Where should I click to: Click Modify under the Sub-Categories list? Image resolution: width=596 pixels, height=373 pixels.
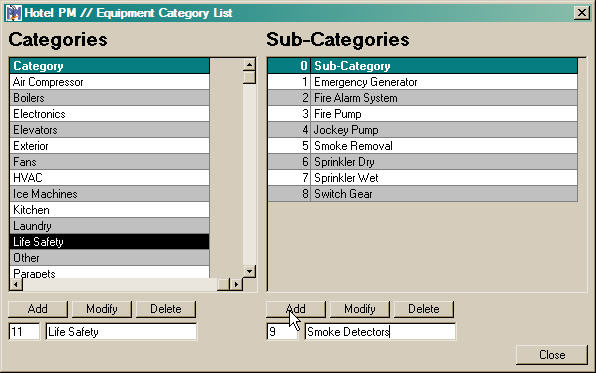pyautogui.click(x=360, y=309)
